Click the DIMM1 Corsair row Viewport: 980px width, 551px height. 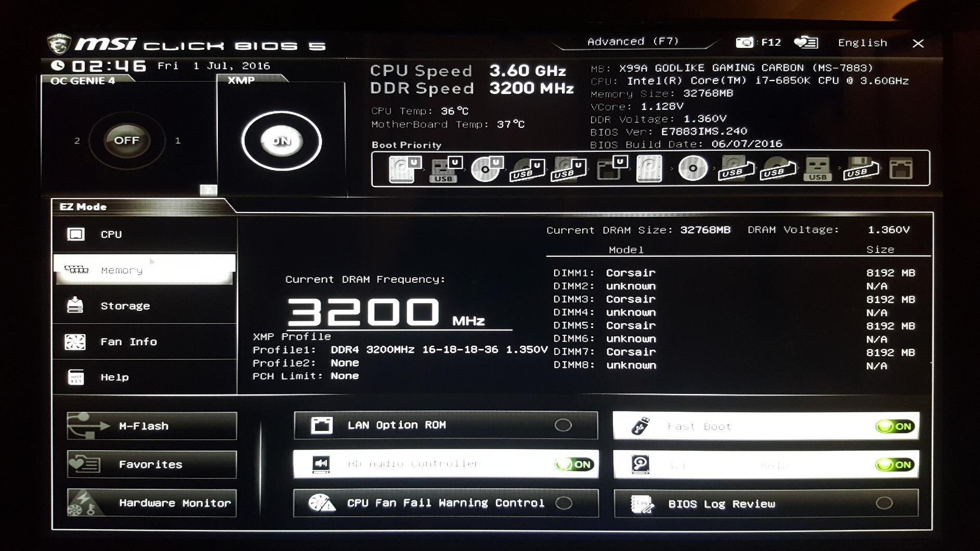tap(734, 273)
